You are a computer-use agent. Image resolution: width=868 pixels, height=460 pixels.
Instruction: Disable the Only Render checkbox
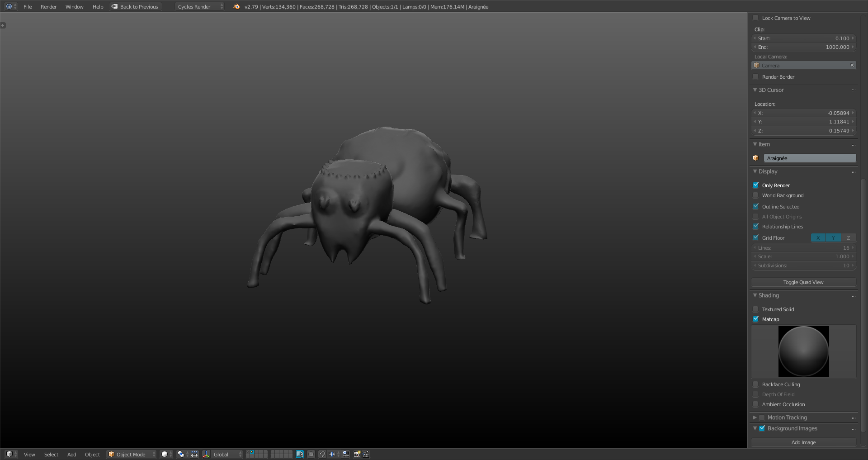(x=756, y=185)
